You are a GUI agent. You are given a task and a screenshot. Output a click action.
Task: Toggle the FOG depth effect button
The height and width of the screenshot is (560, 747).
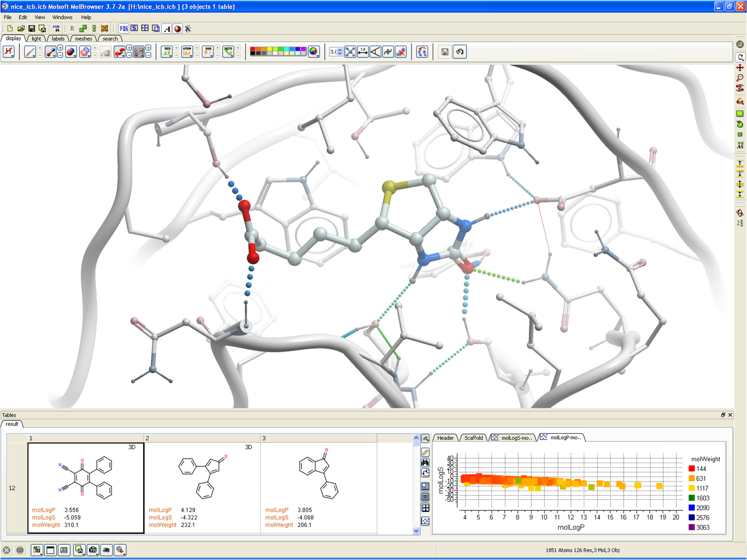point(123,28)
